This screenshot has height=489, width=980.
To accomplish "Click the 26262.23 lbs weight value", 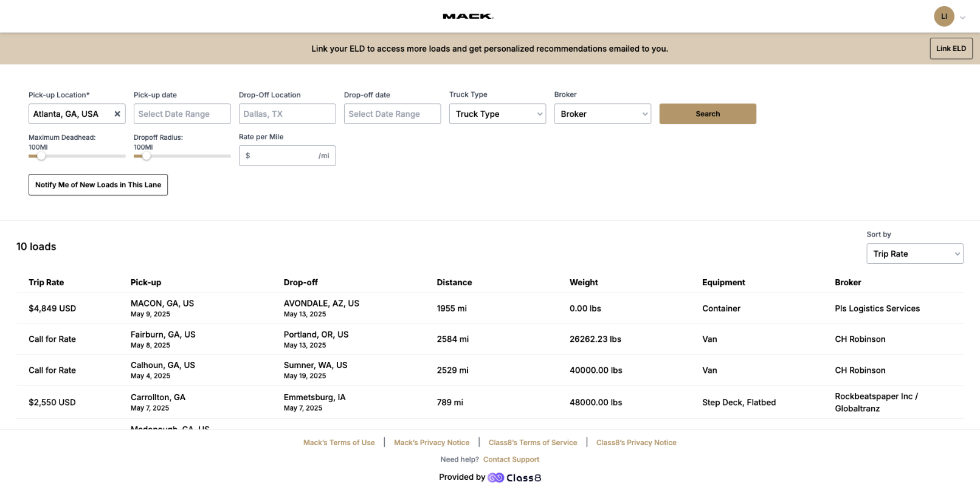I will pyautogui.click(x=595, y=339).
